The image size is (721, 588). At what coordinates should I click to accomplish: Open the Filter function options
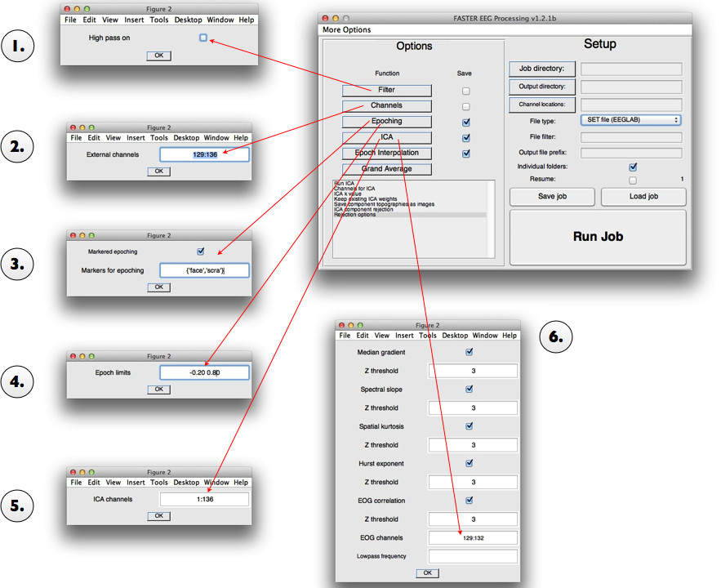click(387, 90)
